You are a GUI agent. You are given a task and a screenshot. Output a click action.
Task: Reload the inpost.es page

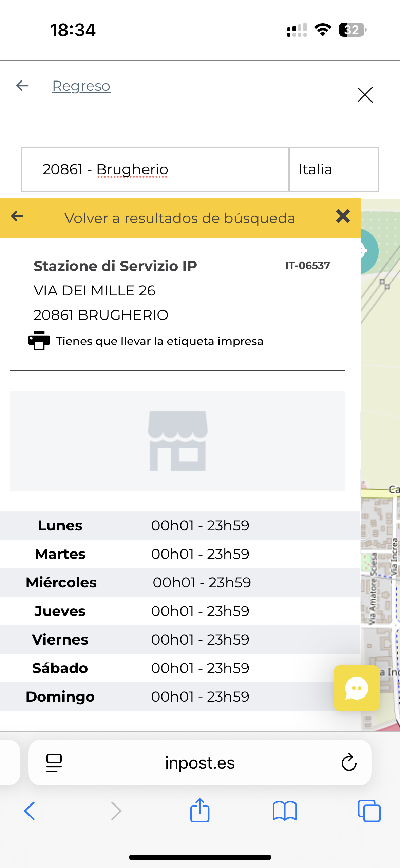[349, 763]
